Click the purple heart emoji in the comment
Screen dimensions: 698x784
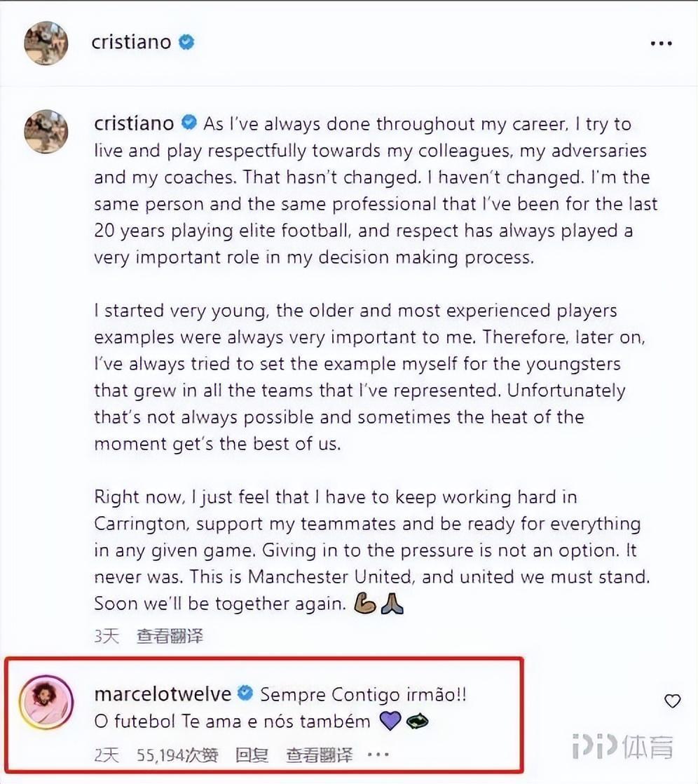pos(390,721)
